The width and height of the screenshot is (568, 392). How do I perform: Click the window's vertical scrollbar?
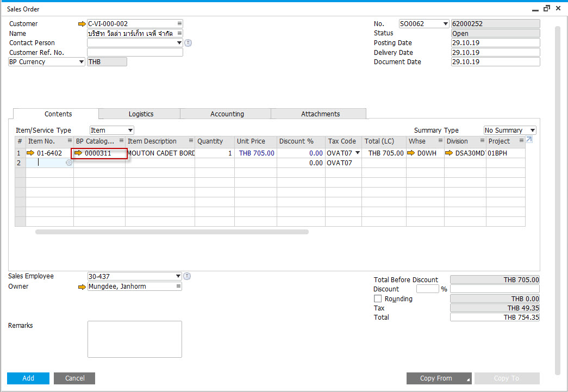(558, 201)
